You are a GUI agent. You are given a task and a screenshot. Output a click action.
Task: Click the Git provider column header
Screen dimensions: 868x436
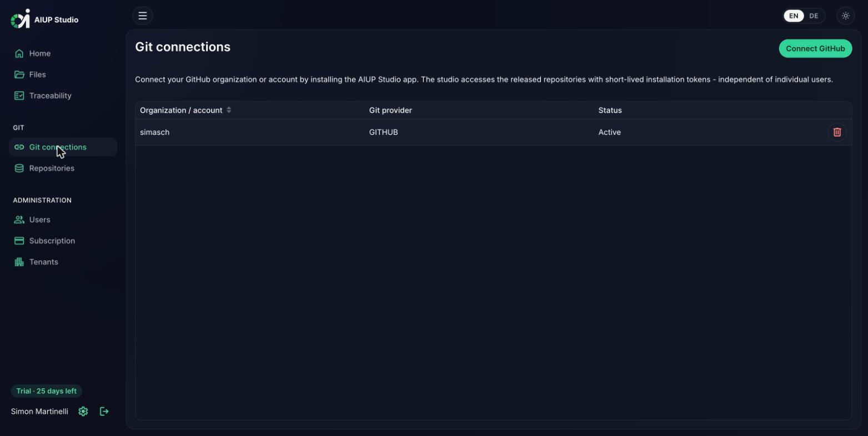point(390,110)
